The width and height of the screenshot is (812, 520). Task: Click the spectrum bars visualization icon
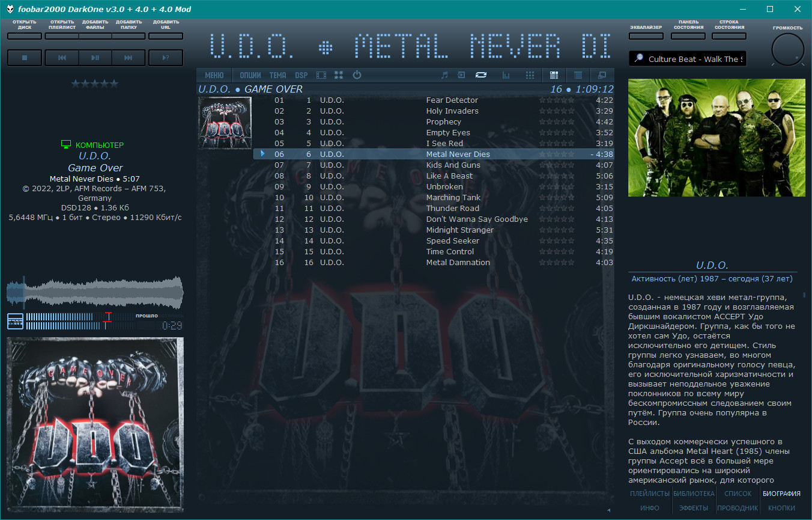tap(506, 75)
